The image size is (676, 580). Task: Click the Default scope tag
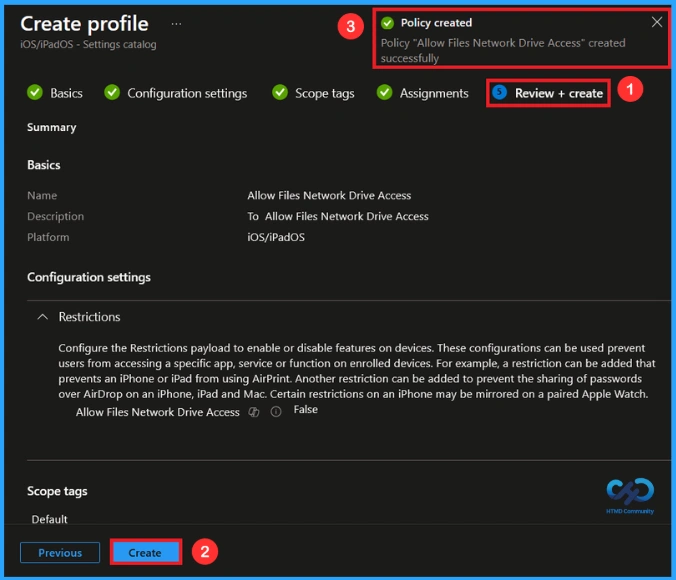click(50, 519)
